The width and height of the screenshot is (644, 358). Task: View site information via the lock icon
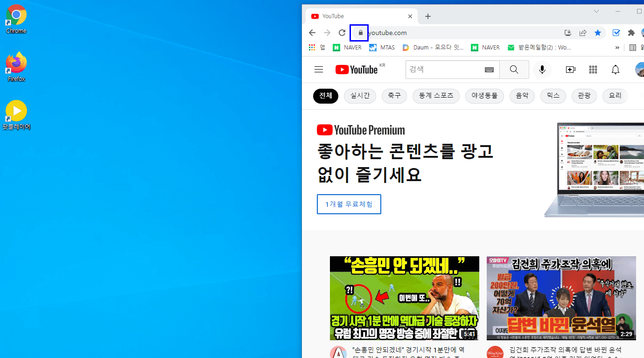click(x=360, y=33)
